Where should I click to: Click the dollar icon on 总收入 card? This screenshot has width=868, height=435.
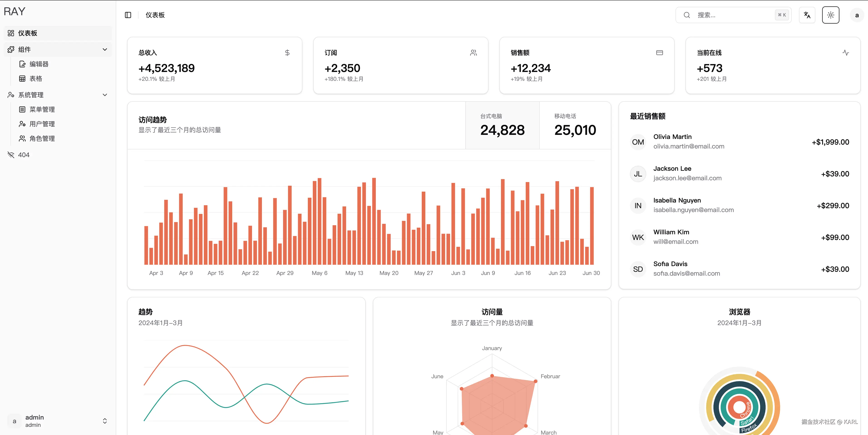[287, 53]
